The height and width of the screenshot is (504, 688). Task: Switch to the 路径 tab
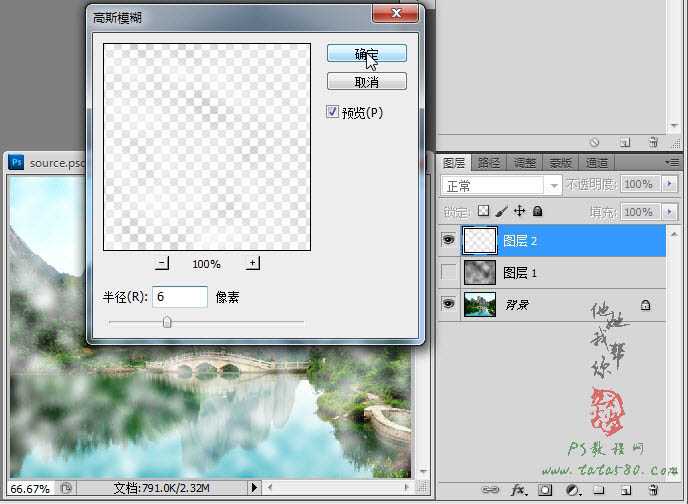[x=489, y=163]
